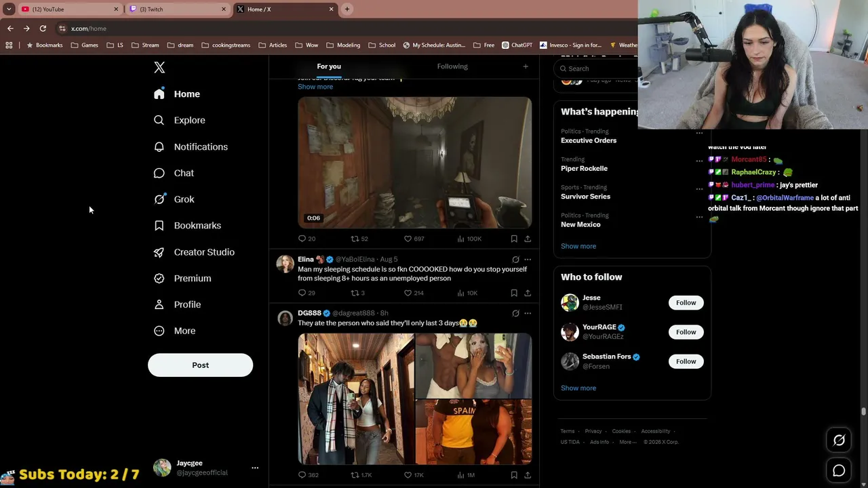
Task: Open the ChatGPT bookmark
Action: click(517, 45)
